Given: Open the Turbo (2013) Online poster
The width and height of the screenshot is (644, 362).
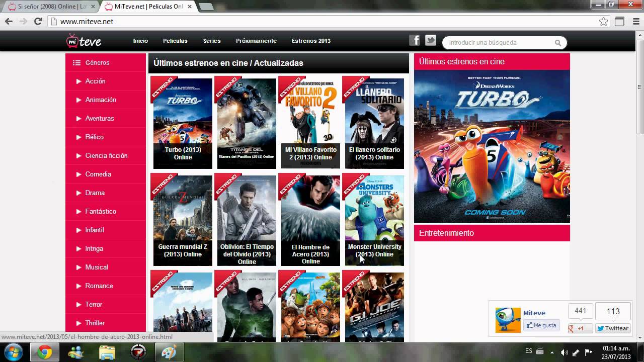Looking at the screenshot, I should [183, 123].
